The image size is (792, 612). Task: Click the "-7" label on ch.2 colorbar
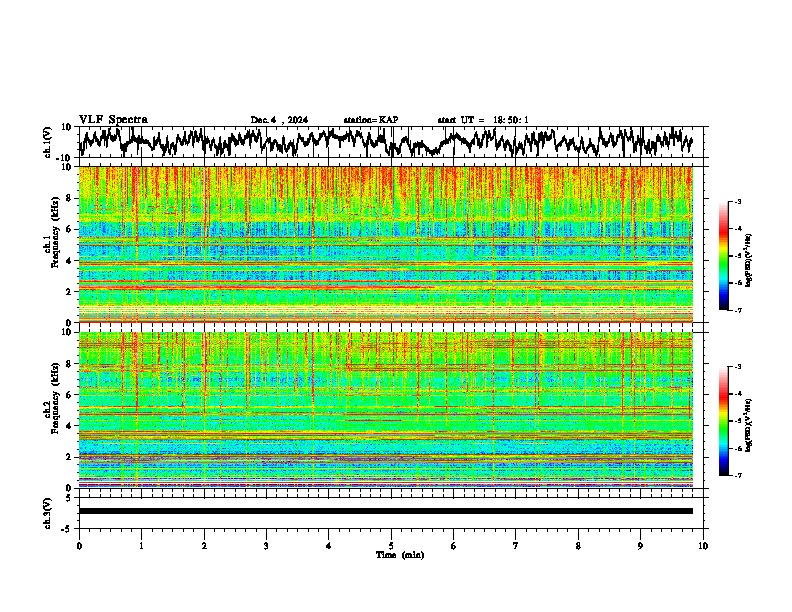(x=737, y=475)
